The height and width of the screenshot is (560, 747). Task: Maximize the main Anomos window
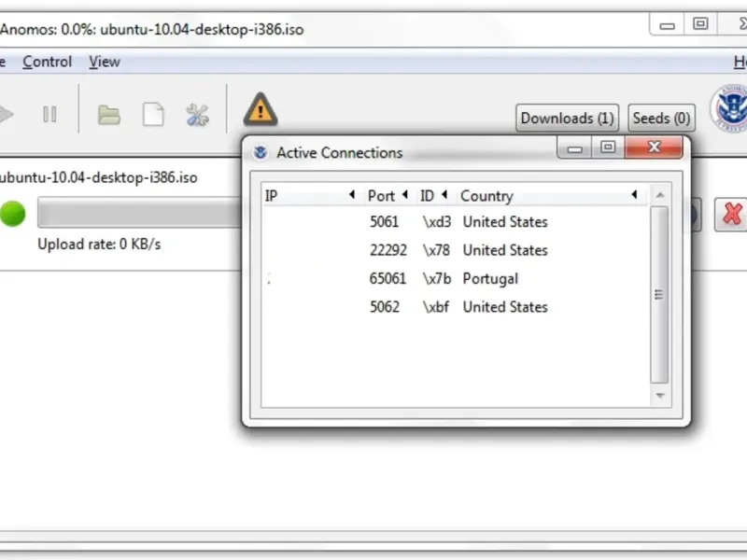[x=700, y=24]
